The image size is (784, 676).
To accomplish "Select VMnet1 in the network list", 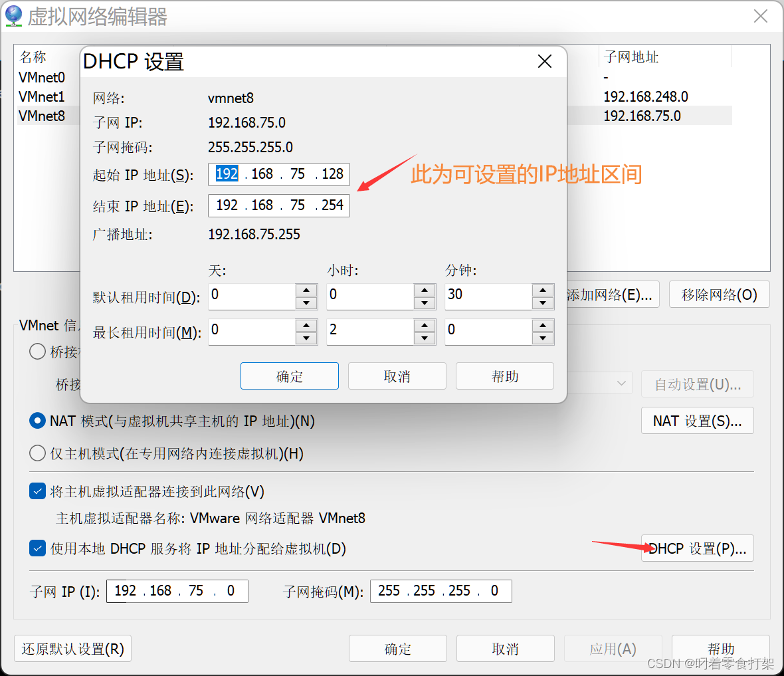I will pos(42,96).
